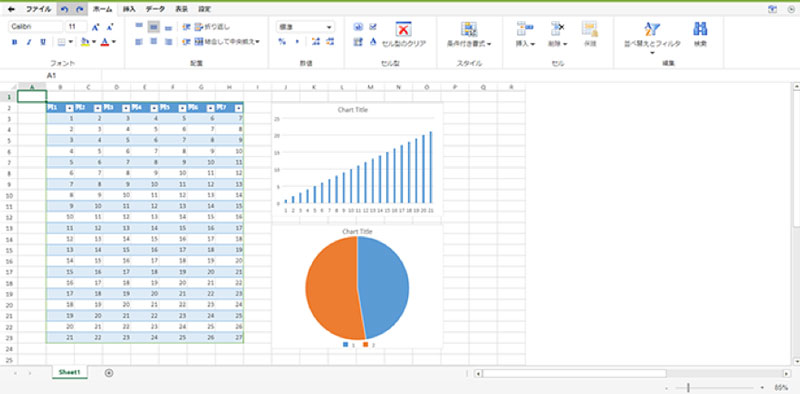
Task: Open the number format 標準 dropdown
Action: [306, 27]
